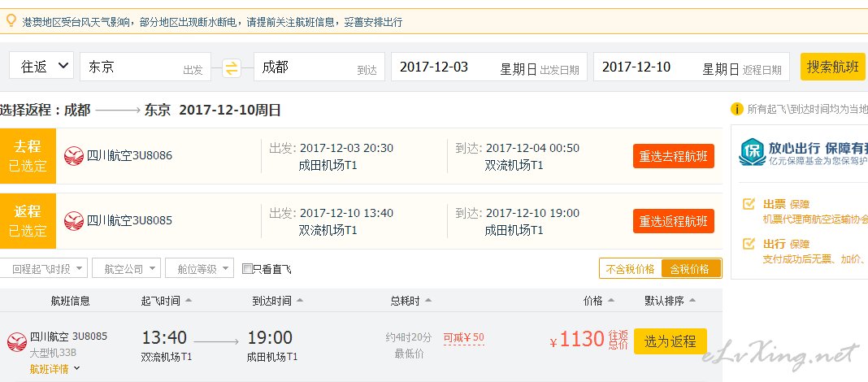Enable the 只看直飞 checkbox
This screenshot has height=382, width=868.
click(247, 269)
